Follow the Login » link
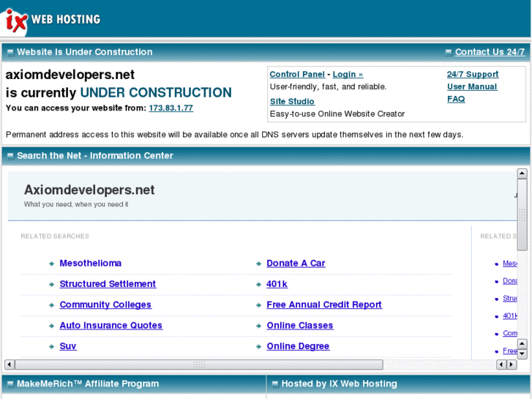The image size is (532, 399). [348, 74]
